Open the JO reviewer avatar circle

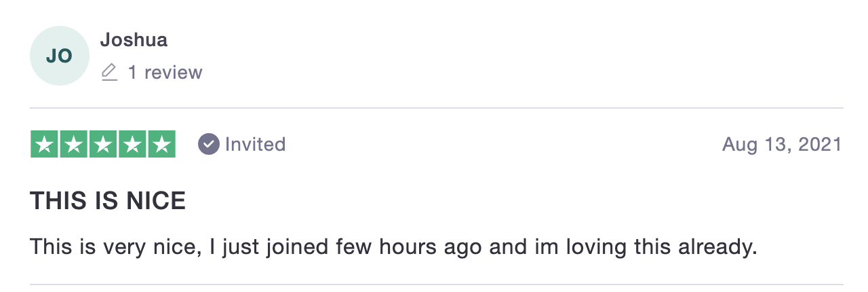tap(60, 56)
